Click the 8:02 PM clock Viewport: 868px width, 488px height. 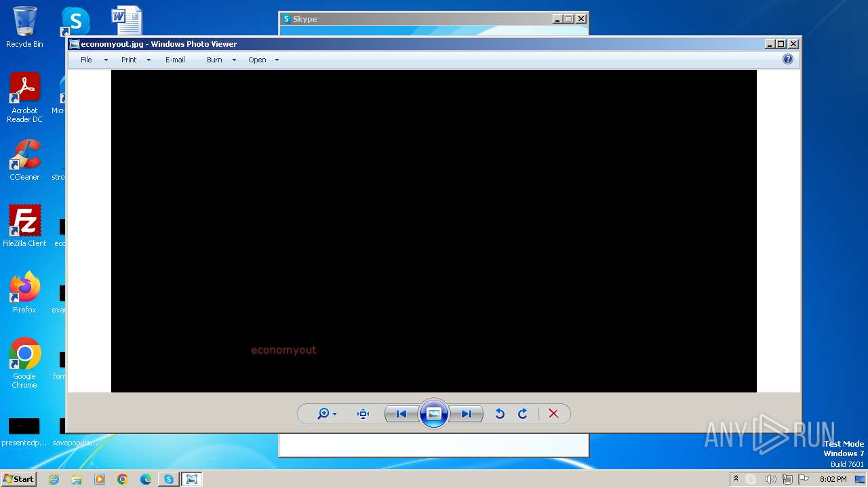(x=833, y=479)
